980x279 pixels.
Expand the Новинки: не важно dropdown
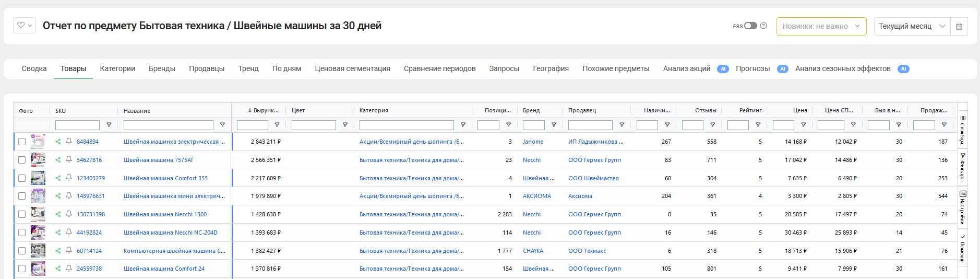tap(821, 26)
